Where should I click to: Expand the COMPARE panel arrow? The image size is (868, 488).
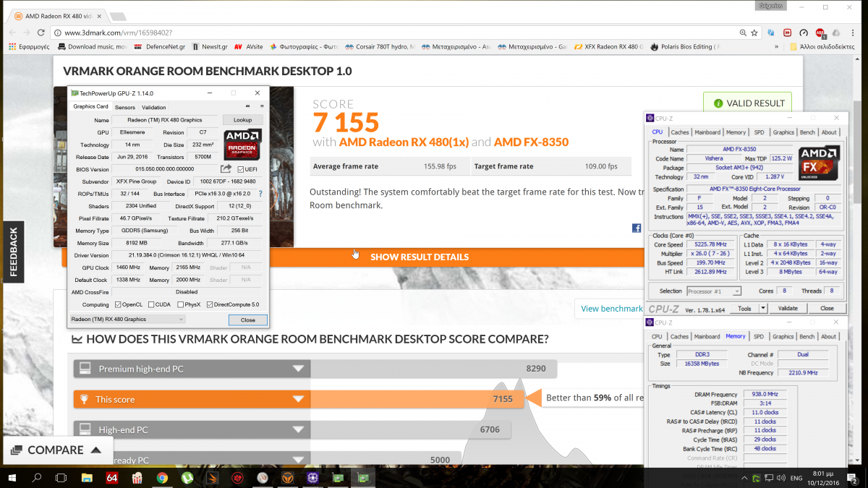[x=95, y=450]
